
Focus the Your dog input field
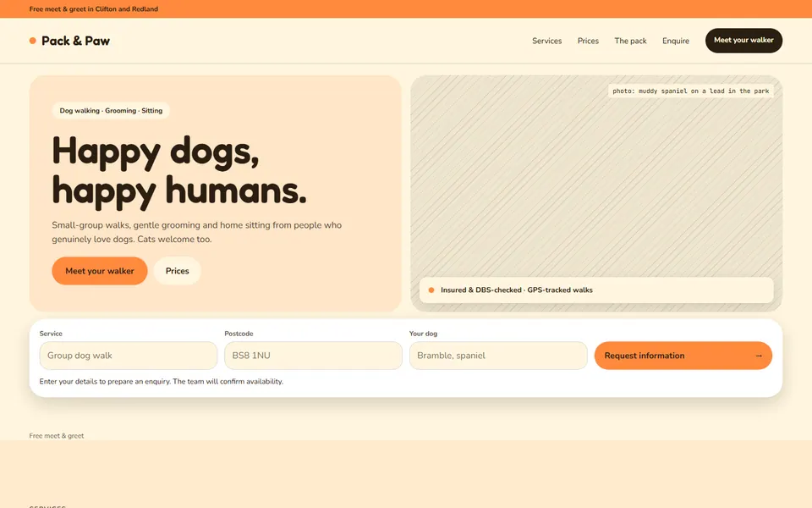coord(498,356)
